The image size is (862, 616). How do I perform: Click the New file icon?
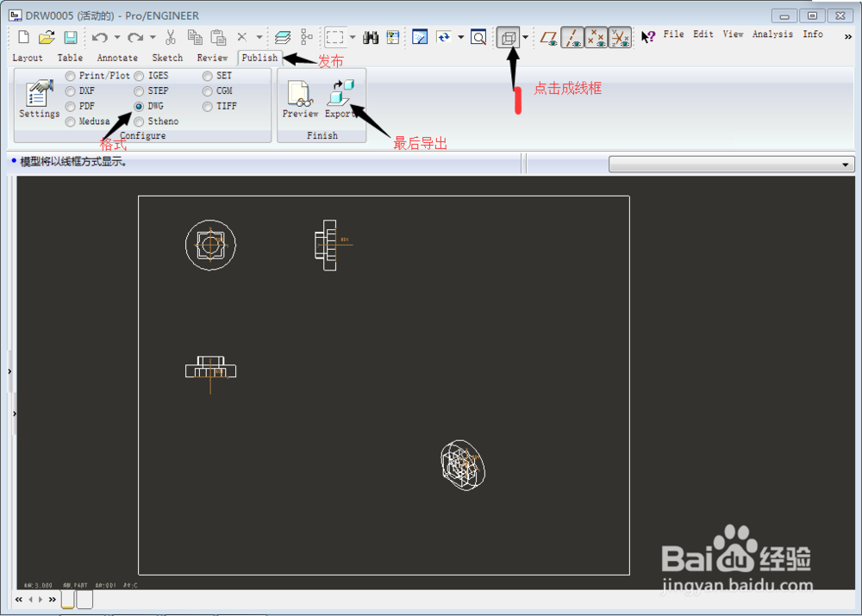pyautogui.click(x=23, y=37)
